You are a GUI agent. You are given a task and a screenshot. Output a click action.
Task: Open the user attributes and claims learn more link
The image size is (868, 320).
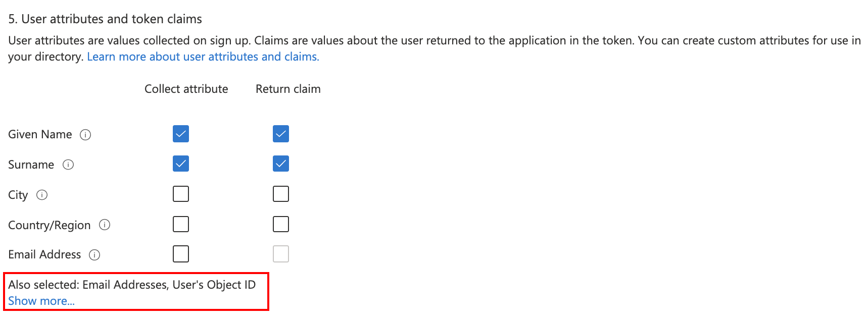click(x=202, y=57)
